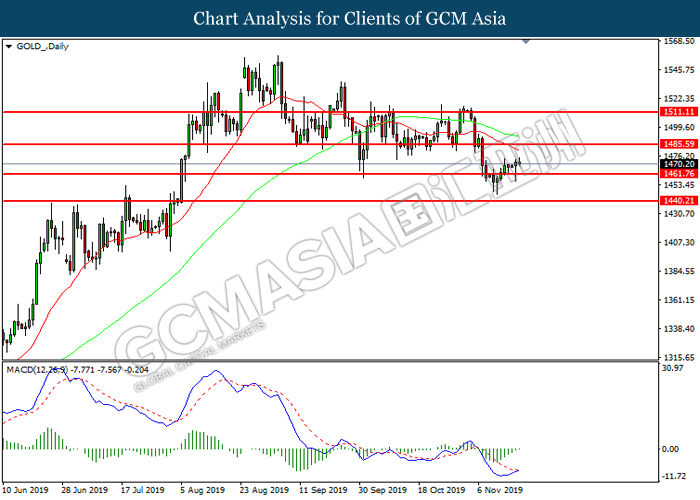Click the 1430.70 price axis value

(x=679, y=214)
